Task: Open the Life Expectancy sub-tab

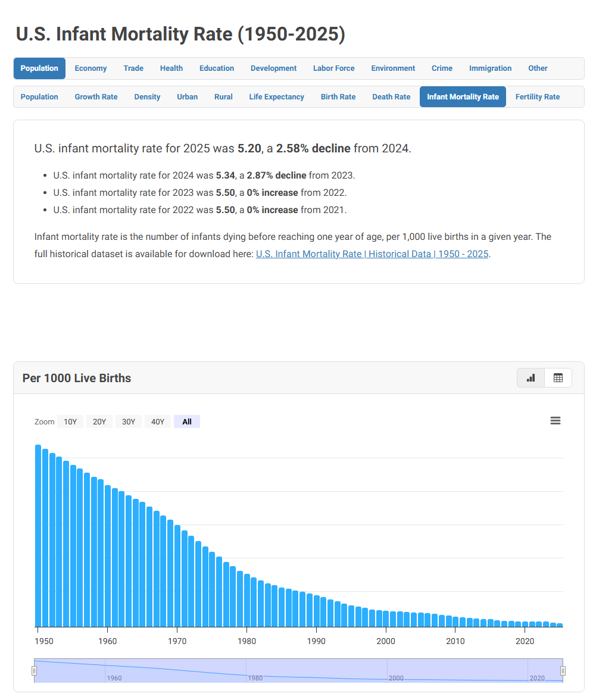Action: [x=276, y=97]
